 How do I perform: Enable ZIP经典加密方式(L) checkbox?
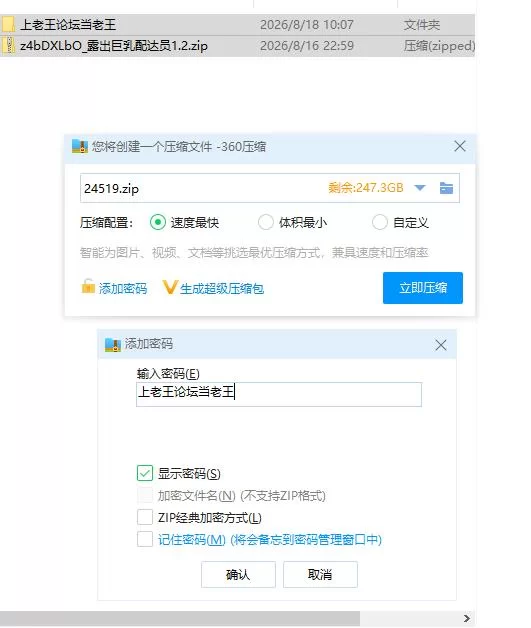coord(145,517)
